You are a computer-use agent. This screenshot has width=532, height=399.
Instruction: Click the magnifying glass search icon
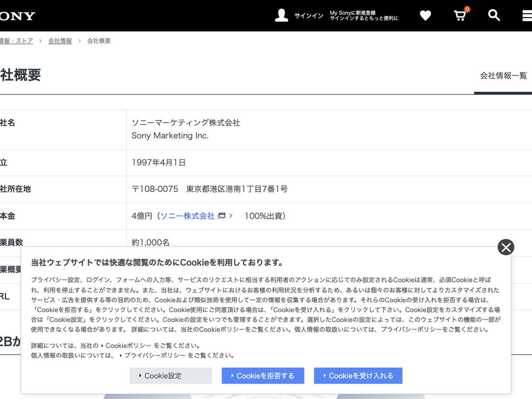[x=494, y=16]
